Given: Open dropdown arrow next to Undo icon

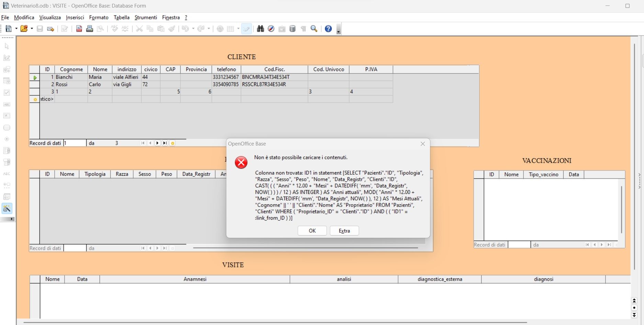Looking at the screenshot, I should (x=193, y=29).
